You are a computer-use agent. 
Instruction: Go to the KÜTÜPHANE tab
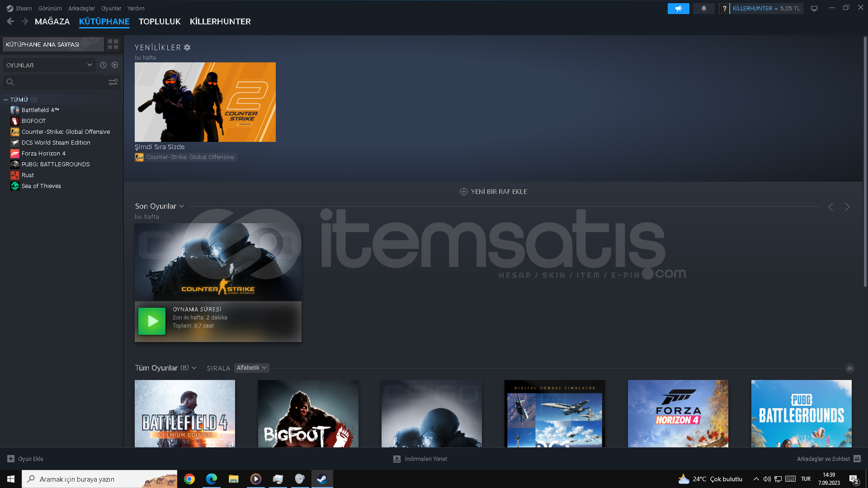point(104,21)
